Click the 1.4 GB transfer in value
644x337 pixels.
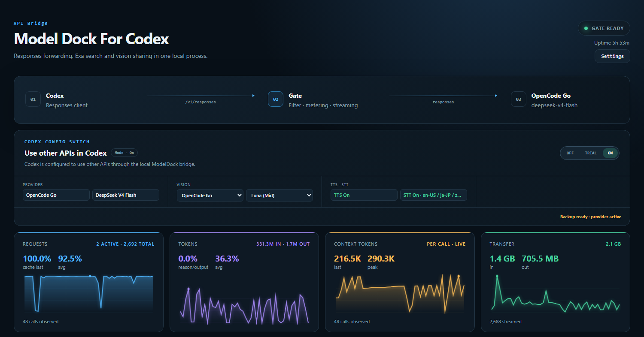point(502,259)
